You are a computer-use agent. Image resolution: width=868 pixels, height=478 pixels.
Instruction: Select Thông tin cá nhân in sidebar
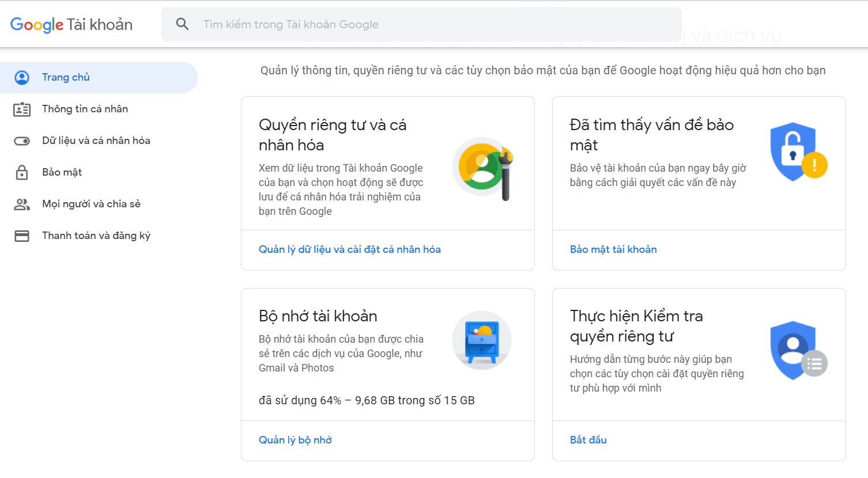pos(85,109)
